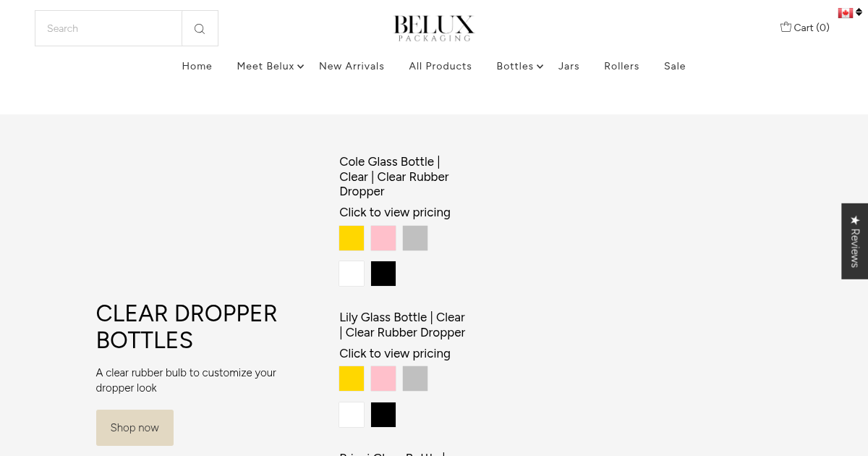
Task: Open the currency selector arrows icon
Action: [x=858, y=12]
